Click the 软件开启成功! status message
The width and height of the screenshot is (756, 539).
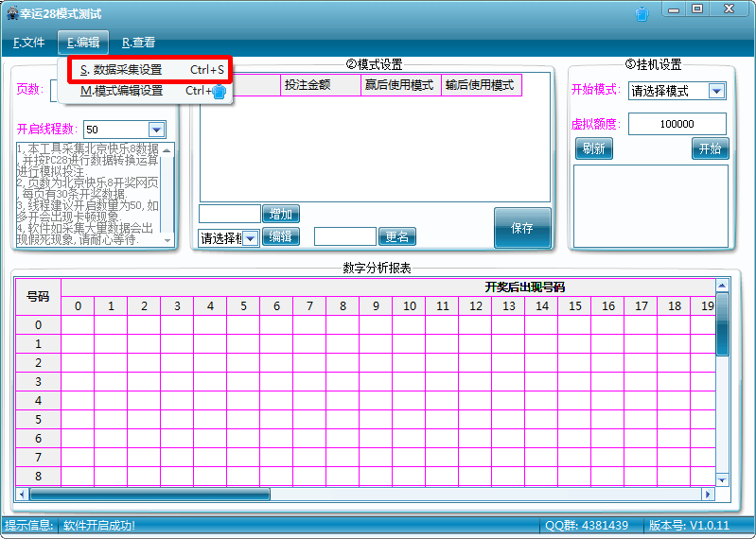coord(99,526)
